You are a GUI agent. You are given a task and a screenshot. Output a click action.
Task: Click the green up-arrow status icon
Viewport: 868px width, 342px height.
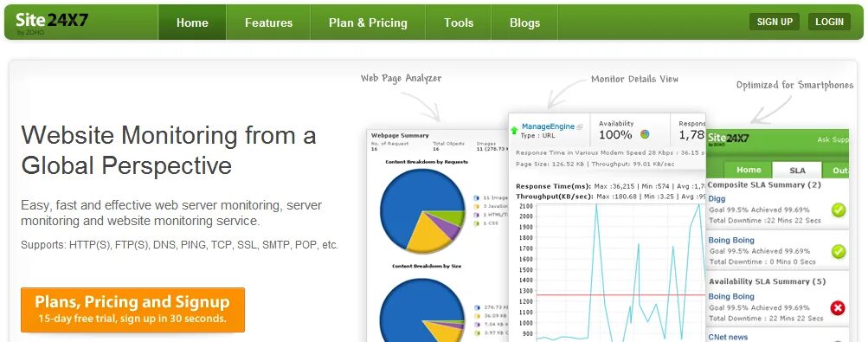point(514,131)
